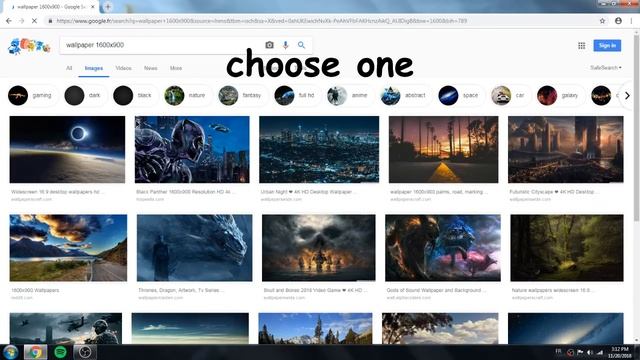
Task: Open the Skull and Bones wallpaper
Action: point(318,248)
